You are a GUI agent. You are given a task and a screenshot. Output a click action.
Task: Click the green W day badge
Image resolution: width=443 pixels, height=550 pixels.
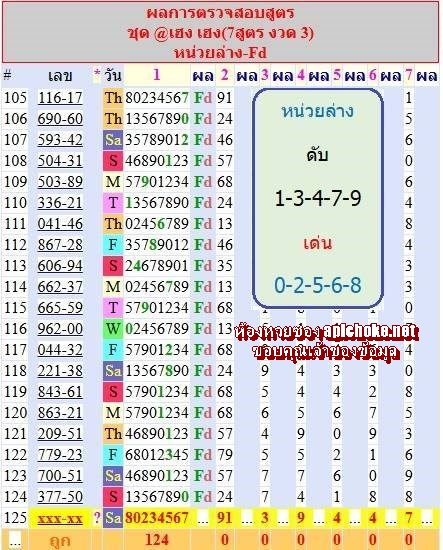pyautogui.click(x=113, y=329)
